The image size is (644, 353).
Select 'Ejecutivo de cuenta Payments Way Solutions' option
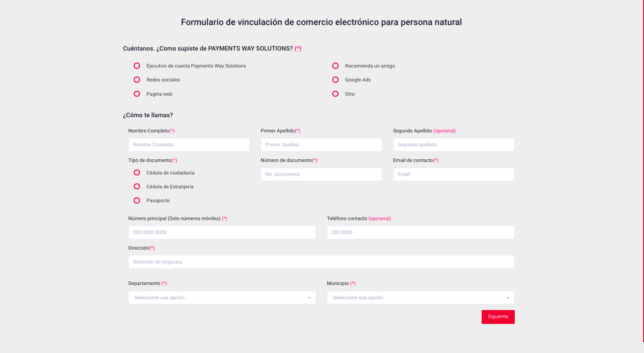(x=137, y=66)
